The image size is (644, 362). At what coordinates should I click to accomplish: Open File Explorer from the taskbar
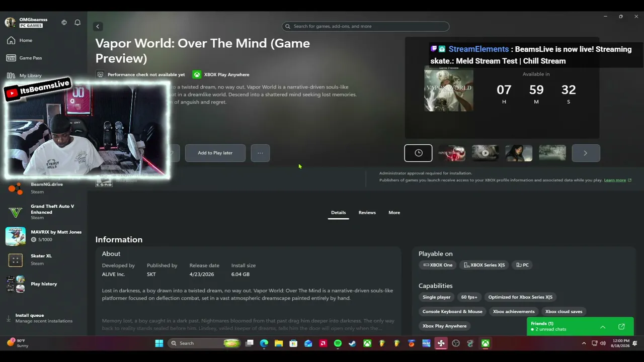point(279,343)
